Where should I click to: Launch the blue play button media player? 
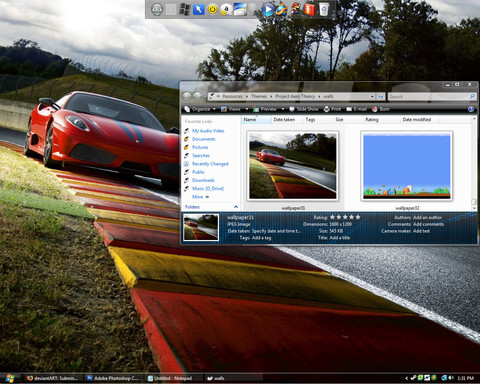(x=267, y=9)
